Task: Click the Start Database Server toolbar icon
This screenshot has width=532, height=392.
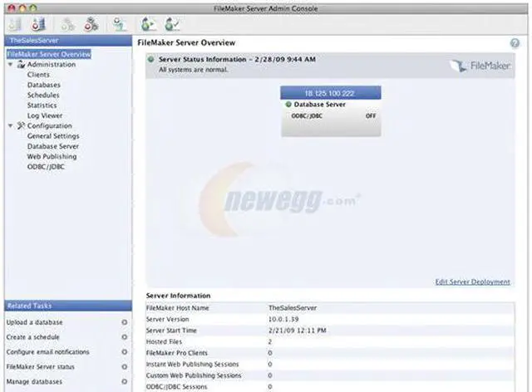Action: coord(14,24)
